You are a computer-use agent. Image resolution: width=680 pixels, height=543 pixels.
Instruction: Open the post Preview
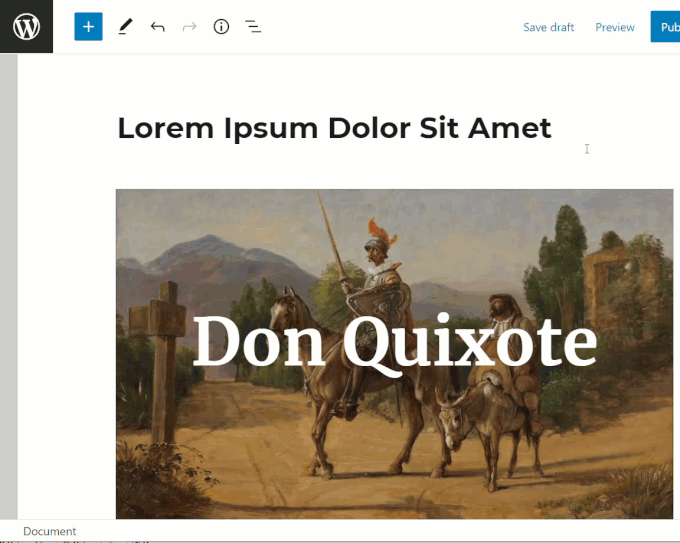click(x=615, y=27)
